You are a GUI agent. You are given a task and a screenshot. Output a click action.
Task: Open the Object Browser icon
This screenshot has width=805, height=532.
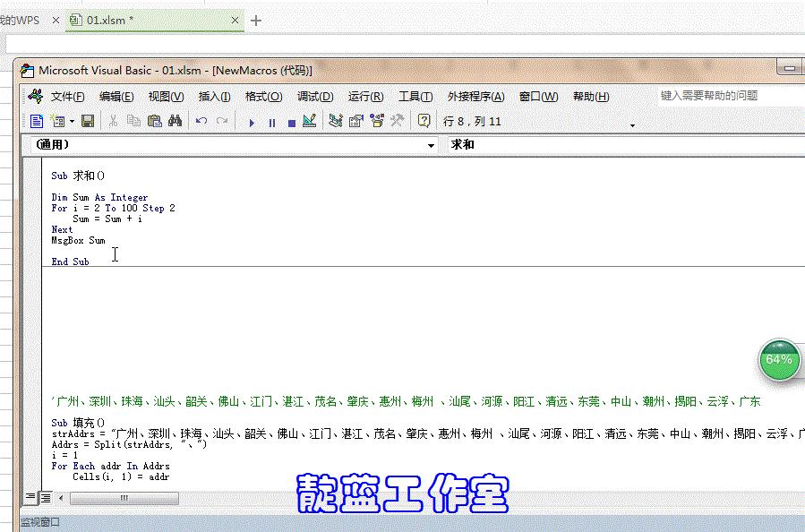click(376, 121)
